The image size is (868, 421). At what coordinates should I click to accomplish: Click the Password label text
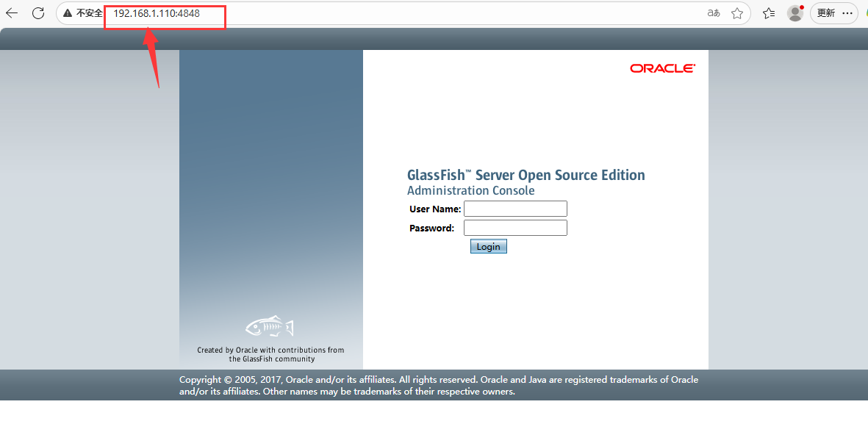pos(431,228)
